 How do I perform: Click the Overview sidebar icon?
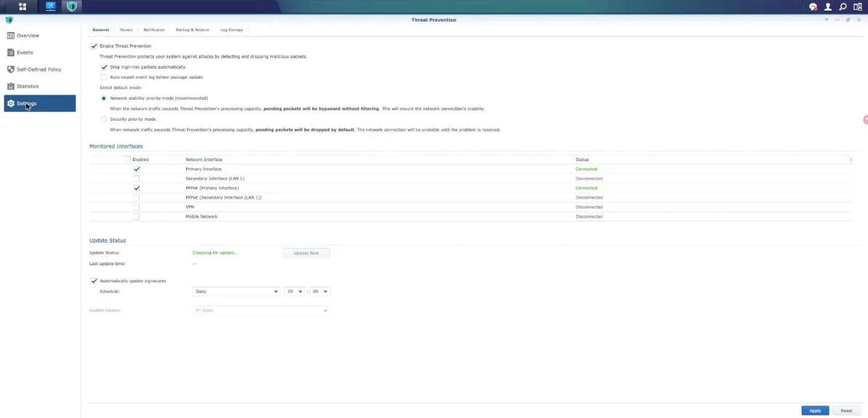(11, 36)
